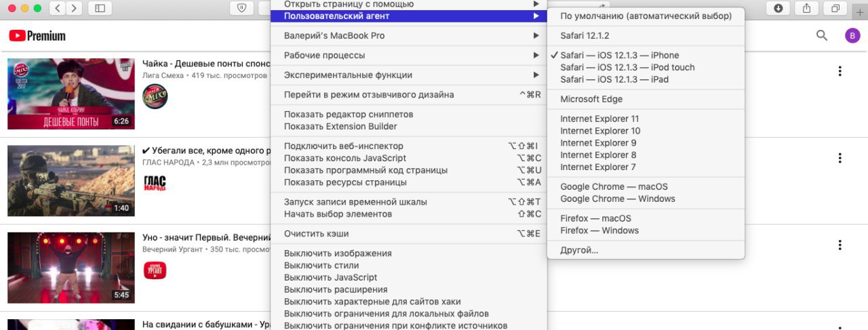Click Показать программный код страницы
The image size is (868, 330).
point(408,171)
